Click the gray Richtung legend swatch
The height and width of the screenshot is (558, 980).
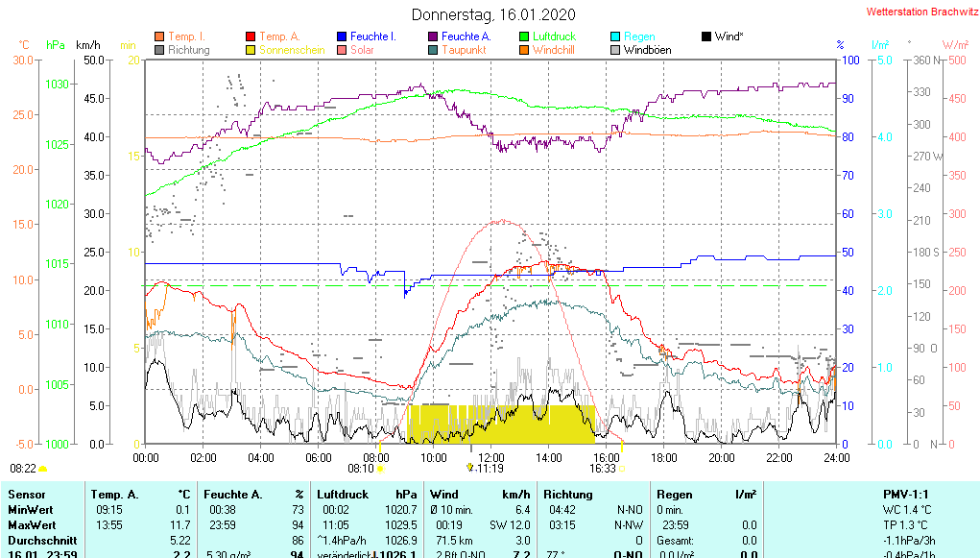(159, 50)
